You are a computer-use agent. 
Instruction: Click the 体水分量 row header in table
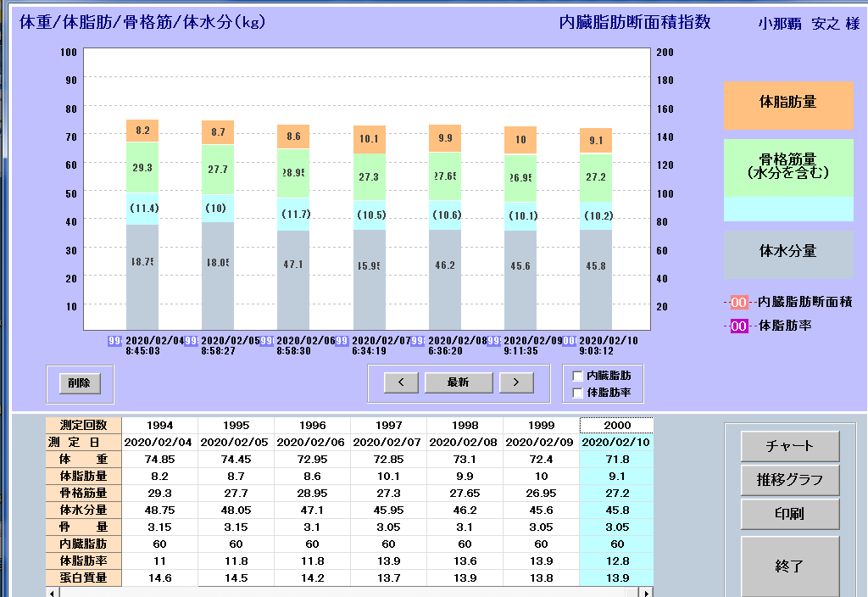pyautogui.click(x=84, y=510)
